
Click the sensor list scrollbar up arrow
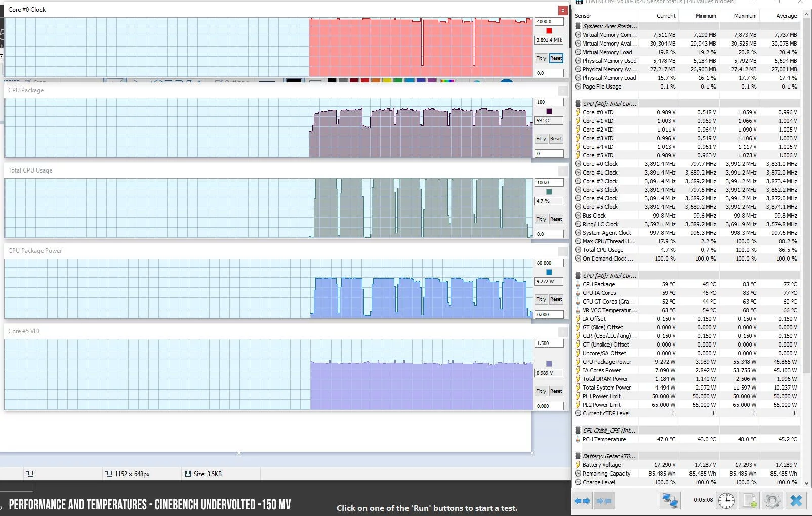(807, 15)
